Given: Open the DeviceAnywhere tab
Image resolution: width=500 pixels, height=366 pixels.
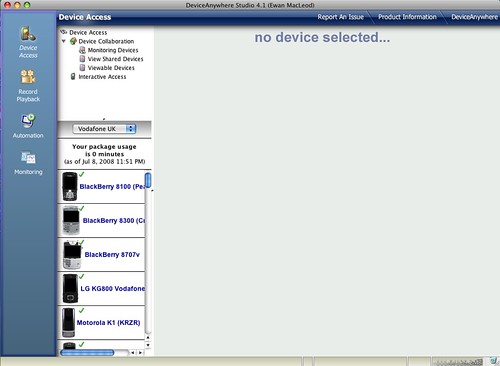Looking at the screenshot, I should tap(474, 17).
